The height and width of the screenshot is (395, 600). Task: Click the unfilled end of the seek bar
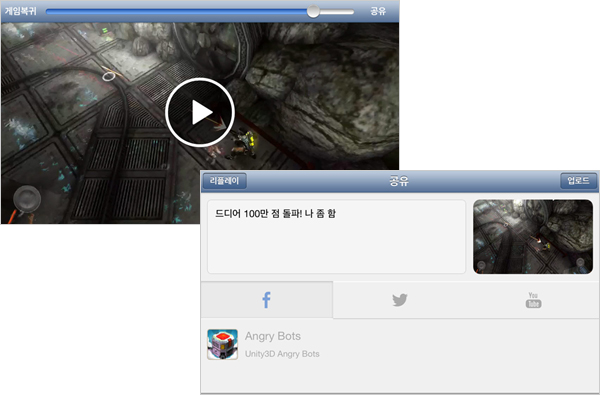(x=337, y=11)
